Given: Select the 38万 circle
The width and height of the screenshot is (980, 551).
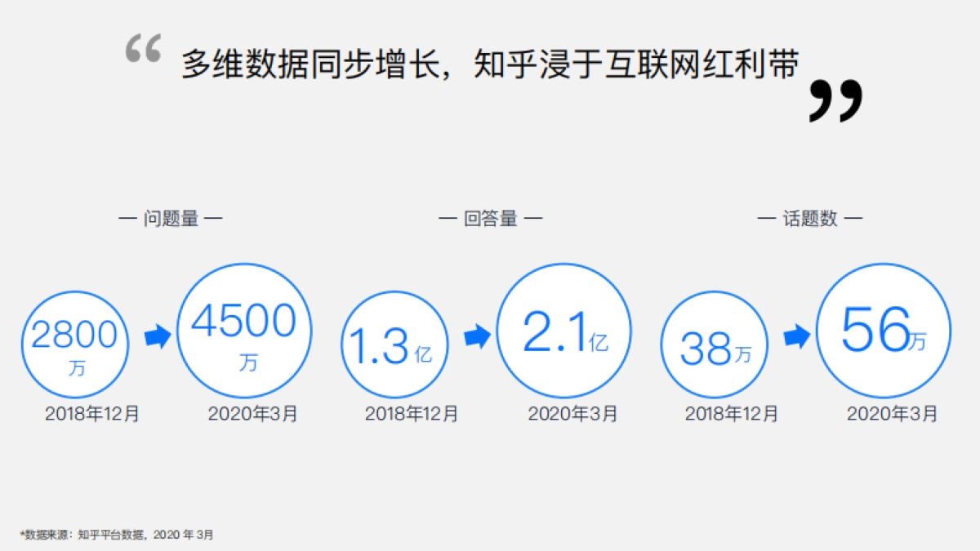Looking at the screenshot, I should (x=714, y=343).
